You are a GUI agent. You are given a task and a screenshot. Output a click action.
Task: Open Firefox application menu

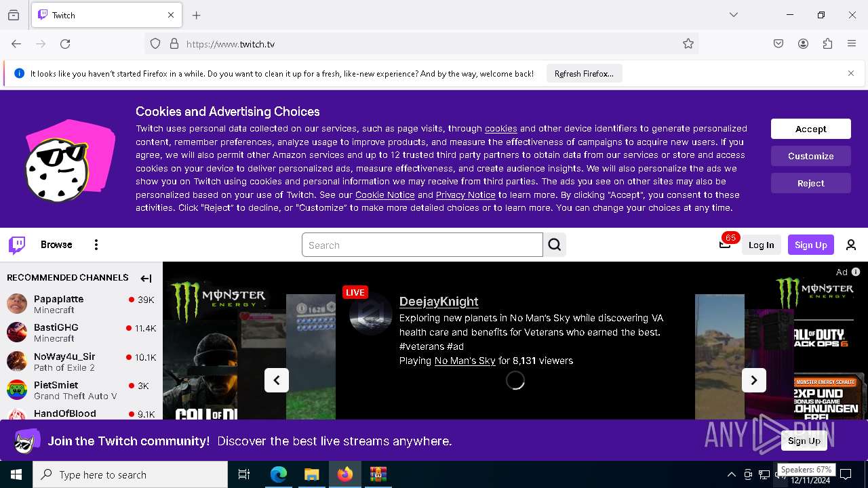[852, 44]
